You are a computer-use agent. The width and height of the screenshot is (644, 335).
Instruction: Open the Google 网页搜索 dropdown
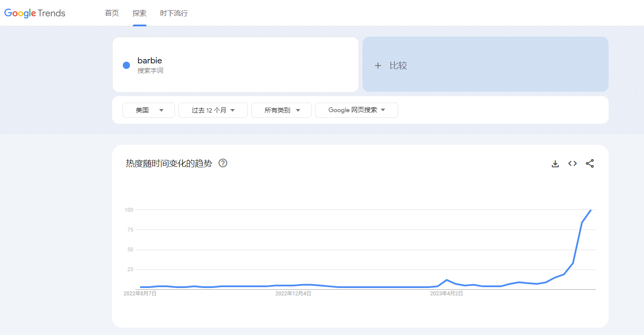356,110
